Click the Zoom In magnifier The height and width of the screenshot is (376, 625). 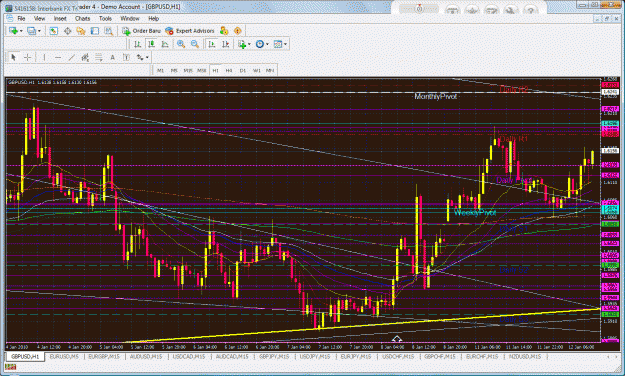tap(181, 44)
